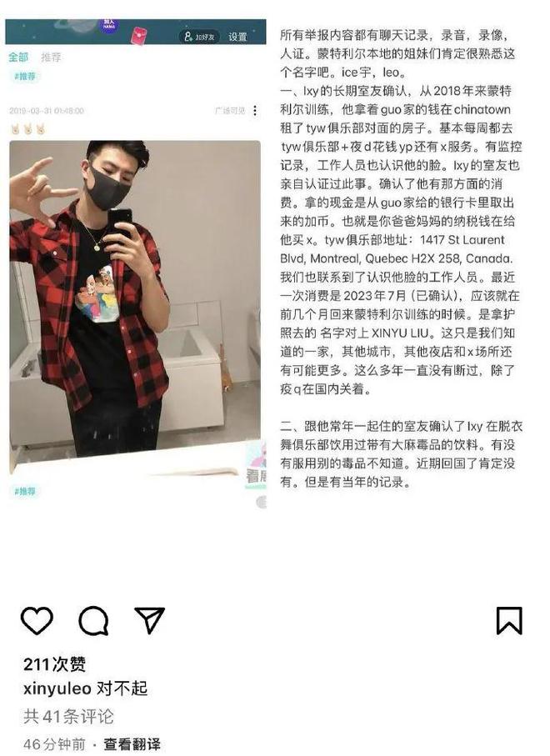Open the xinyuleo profile username

click(57, 688)
